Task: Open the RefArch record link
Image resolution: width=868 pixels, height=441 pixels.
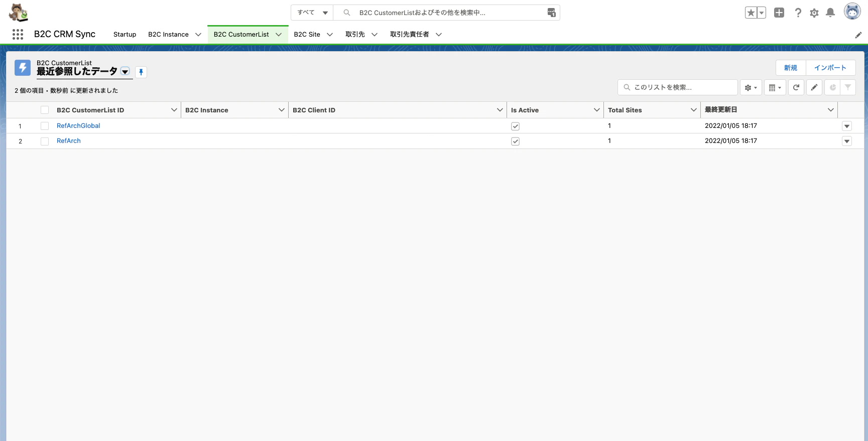Action: click(x=69, y=141)
